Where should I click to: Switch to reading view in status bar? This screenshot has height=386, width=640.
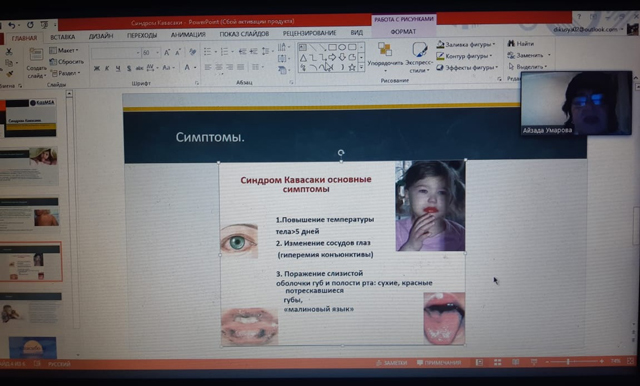click(516, 362)
